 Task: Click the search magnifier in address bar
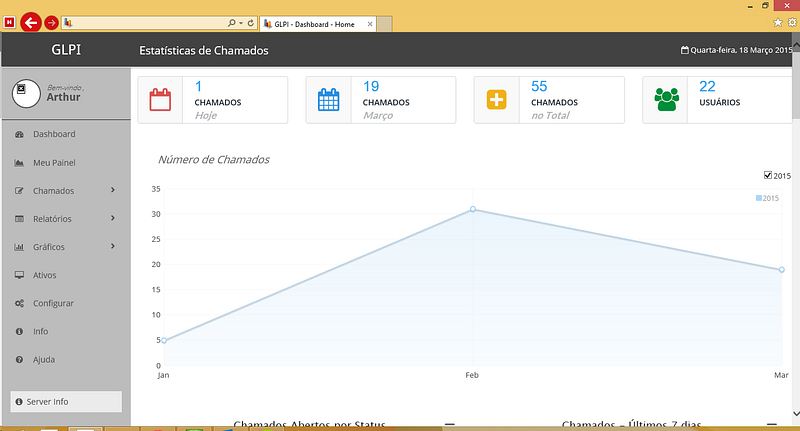[x=232, y=23]
